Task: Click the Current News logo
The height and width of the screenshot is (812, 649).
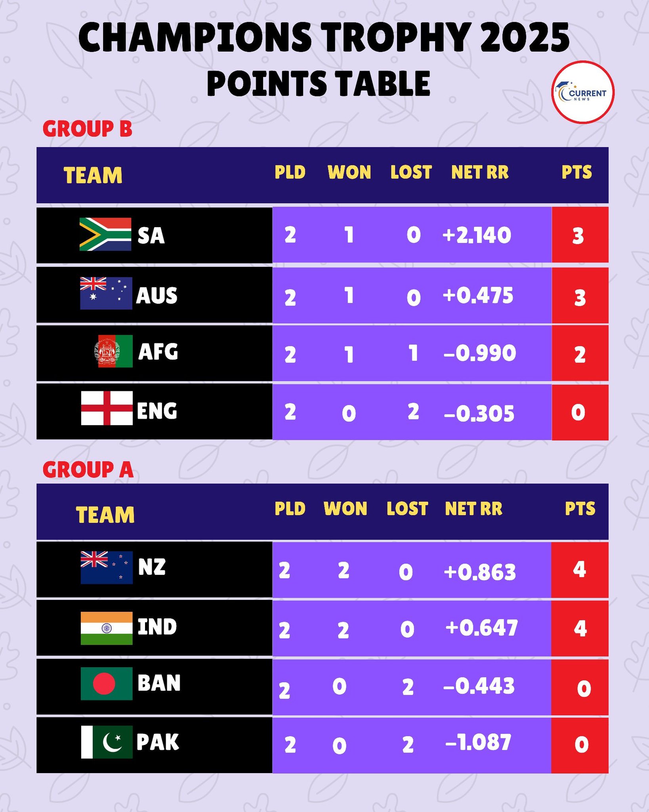Action: click(583, 92)
